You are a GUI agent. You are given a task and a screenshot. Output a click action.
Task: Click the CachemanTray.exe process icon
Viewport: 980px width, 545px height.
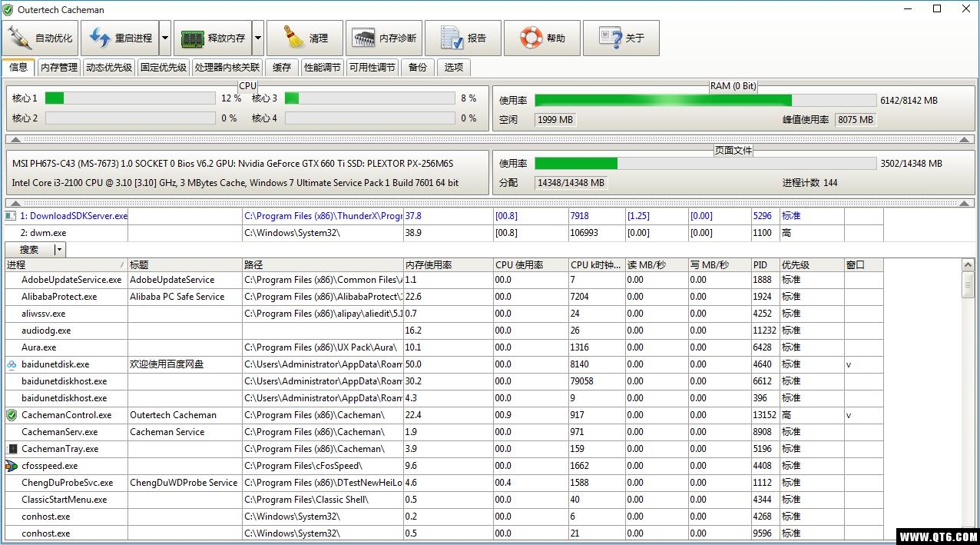pos(12,449)
